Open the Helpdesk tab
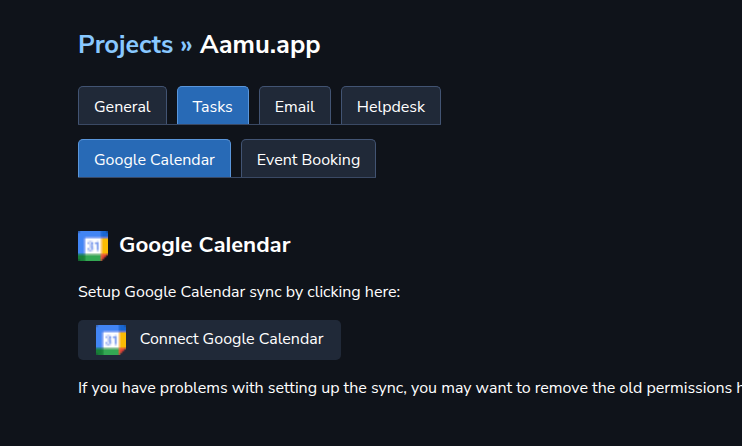Screen dimensions: 742x446 click(390, 106)
